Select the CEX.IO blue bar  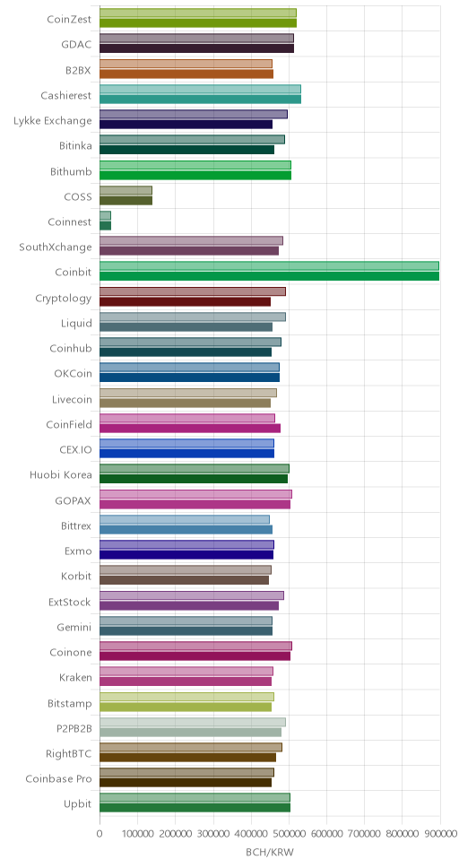coord(186,454)
